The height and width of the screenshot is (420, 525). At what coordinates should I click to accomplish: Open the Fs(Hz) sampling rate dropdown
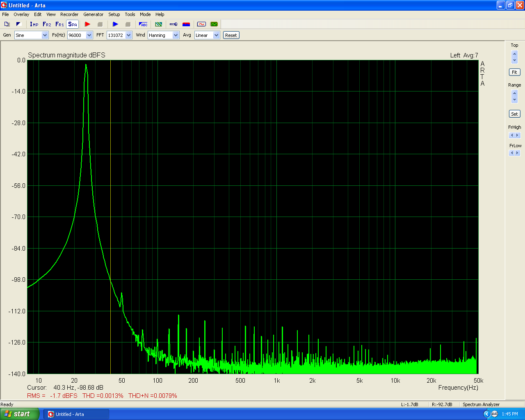tap(89, 35)
